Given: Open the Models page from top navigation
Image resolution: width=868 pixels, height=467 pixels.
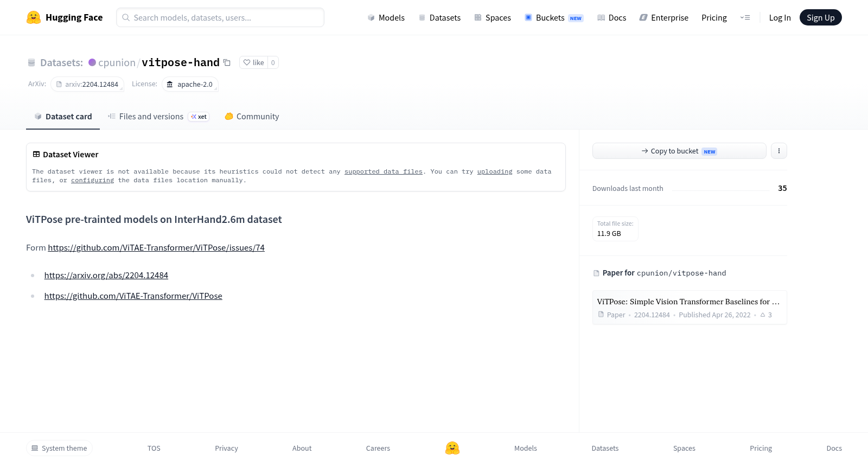Looking at the screenshot, I should click(x=386, y=17).
